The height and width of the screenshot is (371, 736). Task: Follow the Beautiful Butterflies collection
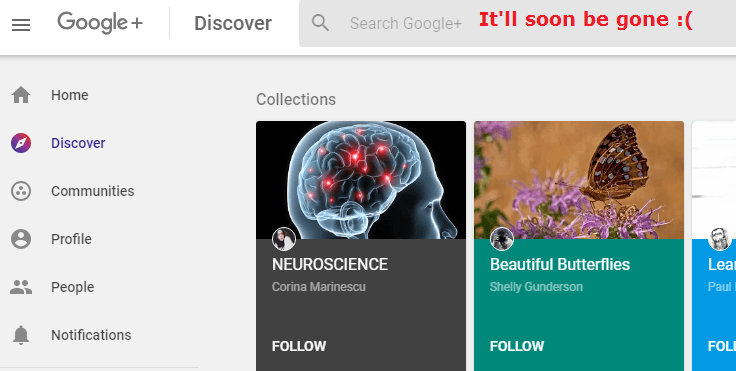(517, 346)
